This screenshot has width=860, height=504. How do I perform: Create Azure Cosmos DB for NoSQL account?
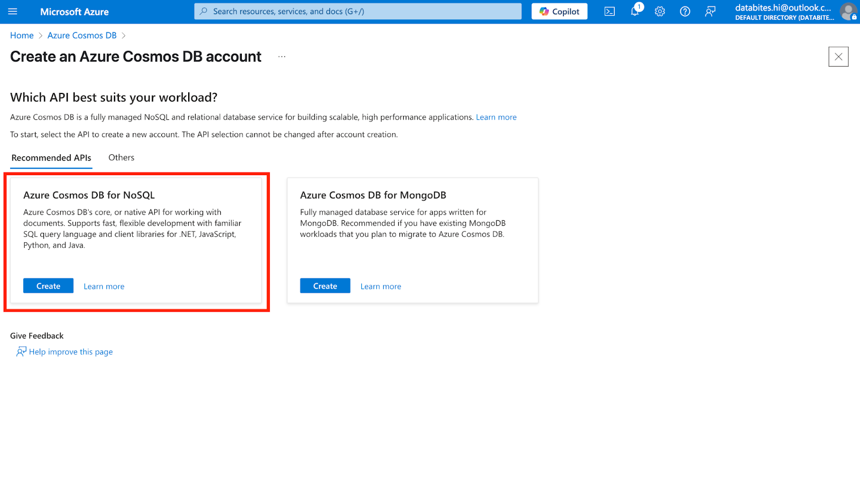click(48, 286)
